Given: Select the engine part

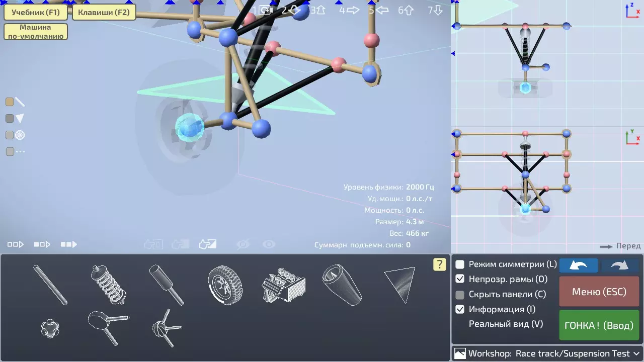Looking at the screenshot, I should coord(284,285).
